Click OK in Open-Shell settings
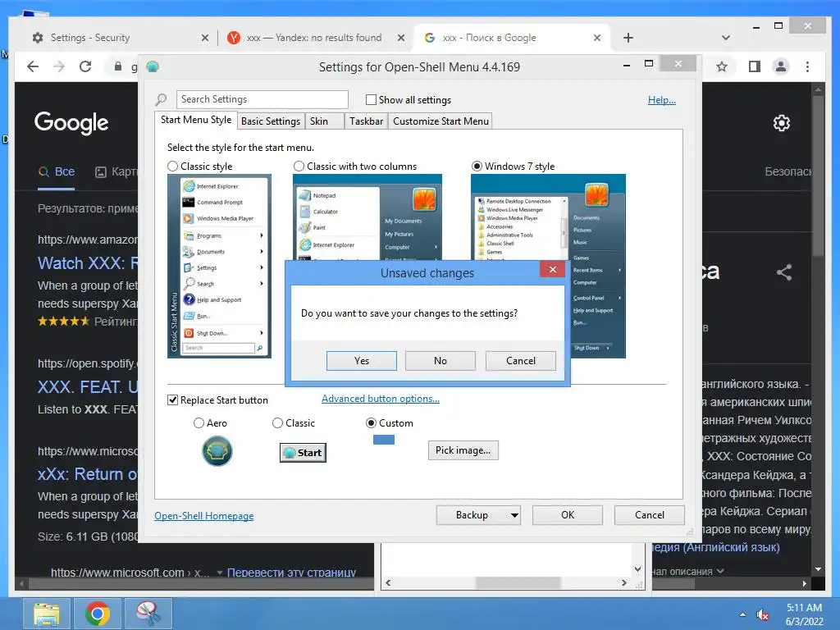 [568, 515]
